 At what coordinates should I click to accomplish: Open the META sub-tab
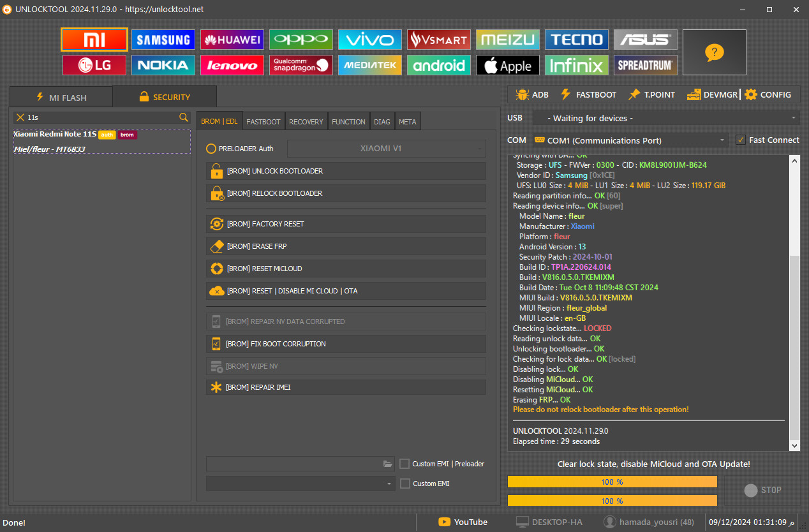[x=408, y=121]
